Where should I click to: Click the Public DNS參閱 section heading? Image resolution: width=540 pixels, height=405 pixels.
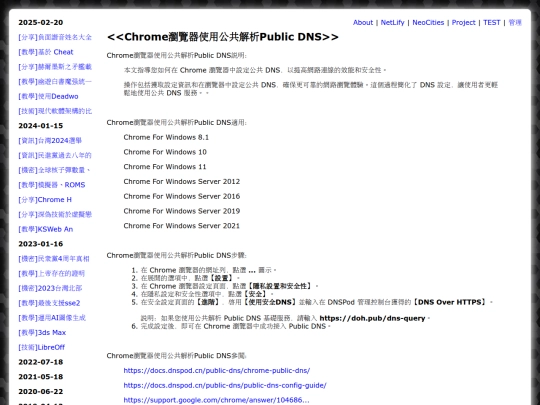pos(177,356)
